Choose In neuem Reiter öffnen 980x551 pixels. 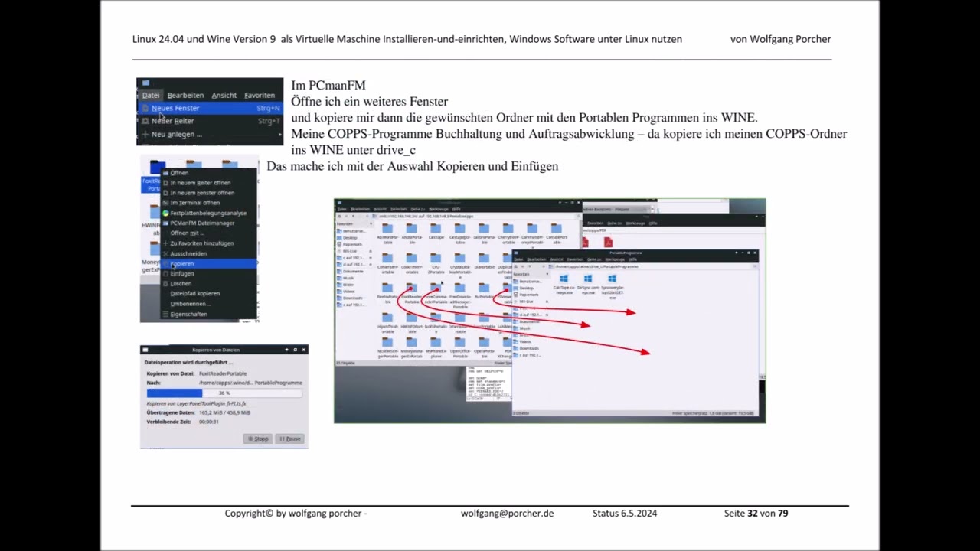(x=208, y=183)
